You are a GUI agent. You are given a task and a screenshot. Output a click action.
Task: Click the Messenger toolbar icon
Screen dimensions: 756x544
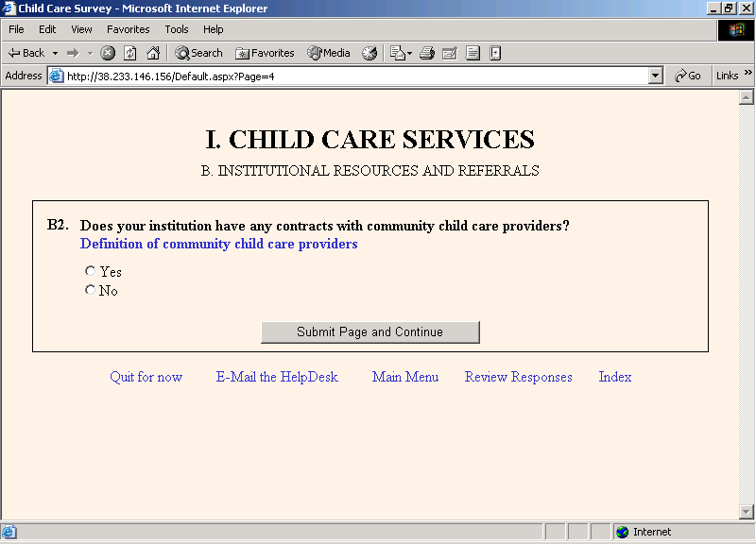(x=495, y=53)
